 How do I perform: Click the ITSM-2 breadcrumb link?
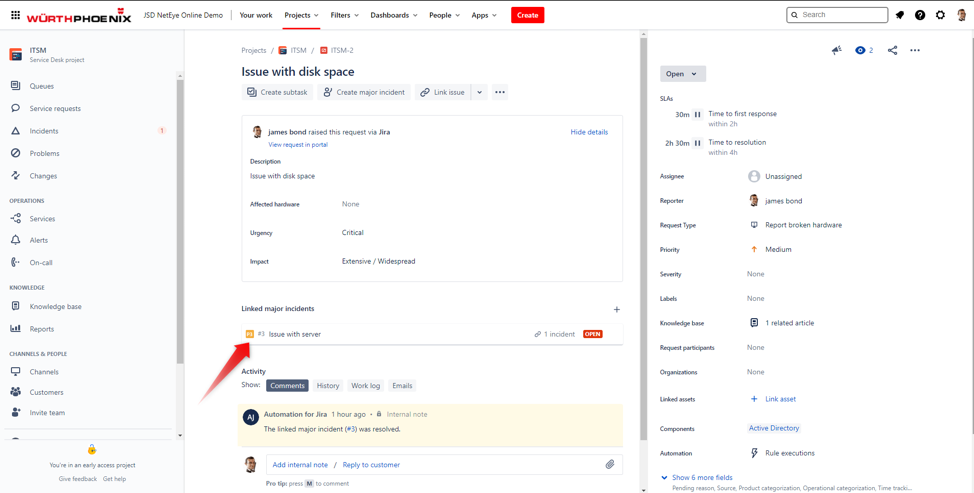(x=342, y=50)
